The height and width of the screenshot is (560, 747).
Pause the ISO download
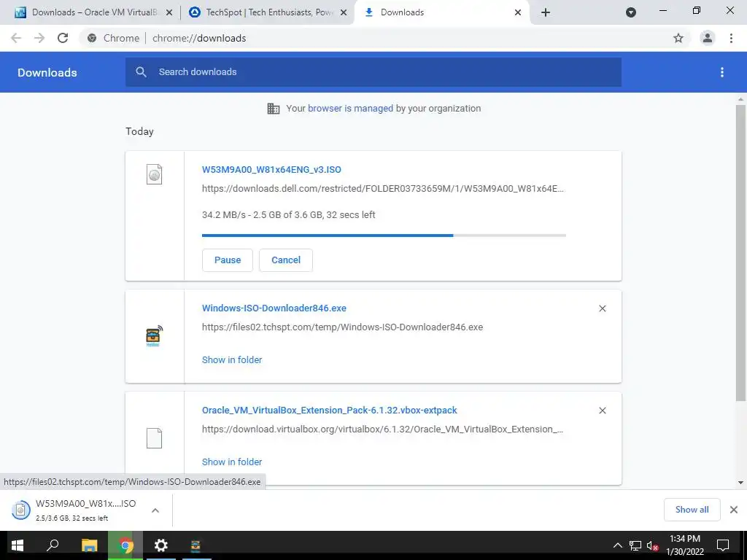coord(228,260)
